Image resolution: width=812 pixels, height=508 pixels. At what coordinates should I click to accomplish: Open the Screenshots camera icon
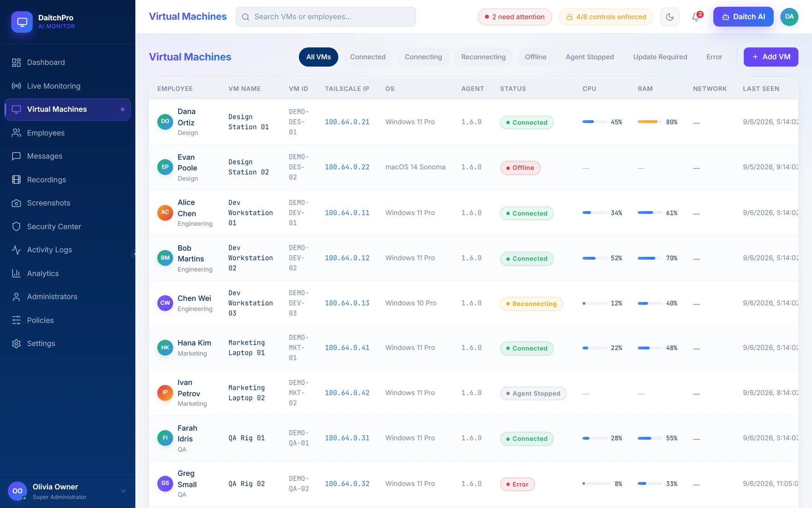point(16,203)
